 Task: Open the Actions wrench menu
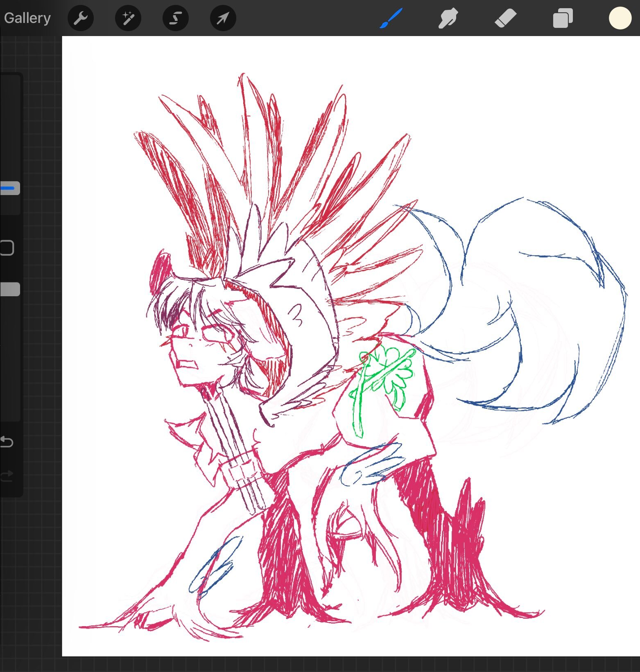point(81,18)
